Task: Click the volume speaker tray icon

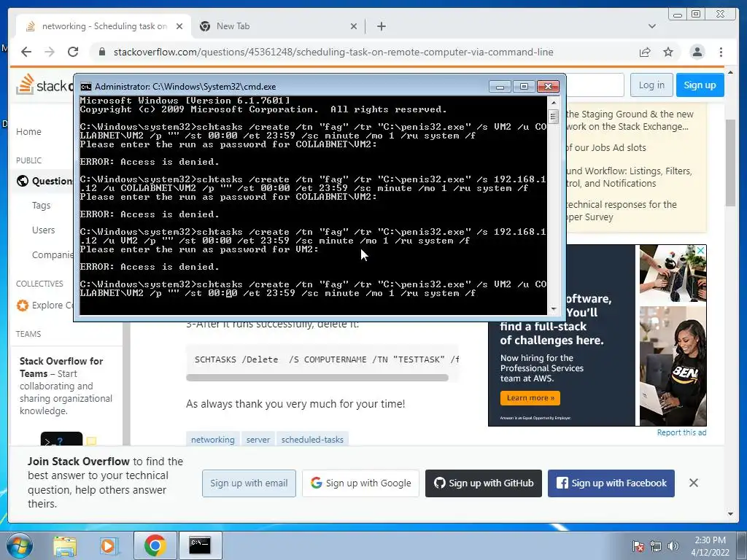Action: click(x=673, y=546)
